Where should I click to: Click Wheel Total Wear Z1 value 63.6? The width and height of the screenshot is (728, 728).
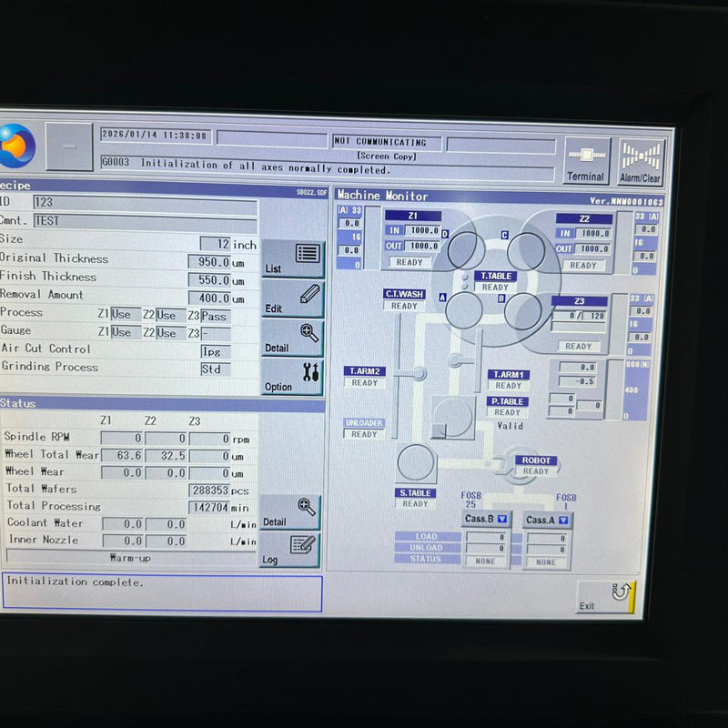click(122, 456)
